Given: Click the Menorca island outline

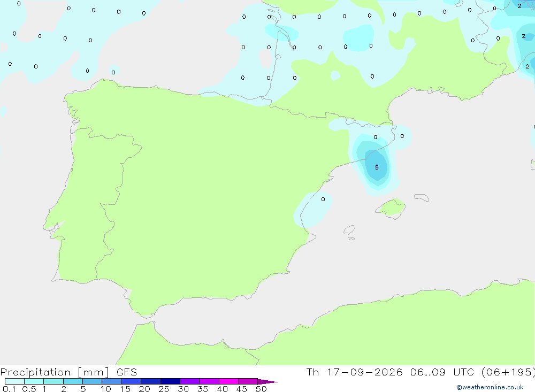Looking at the screenshot, I should pos(422,197).
